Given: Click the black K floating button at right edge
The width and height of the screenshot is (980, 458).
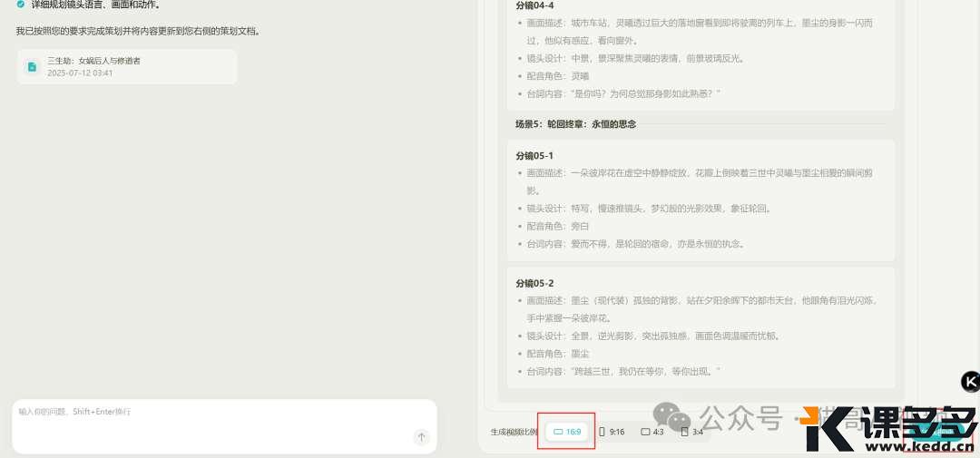Looking at the screenshot, I should tap(970, 381).
